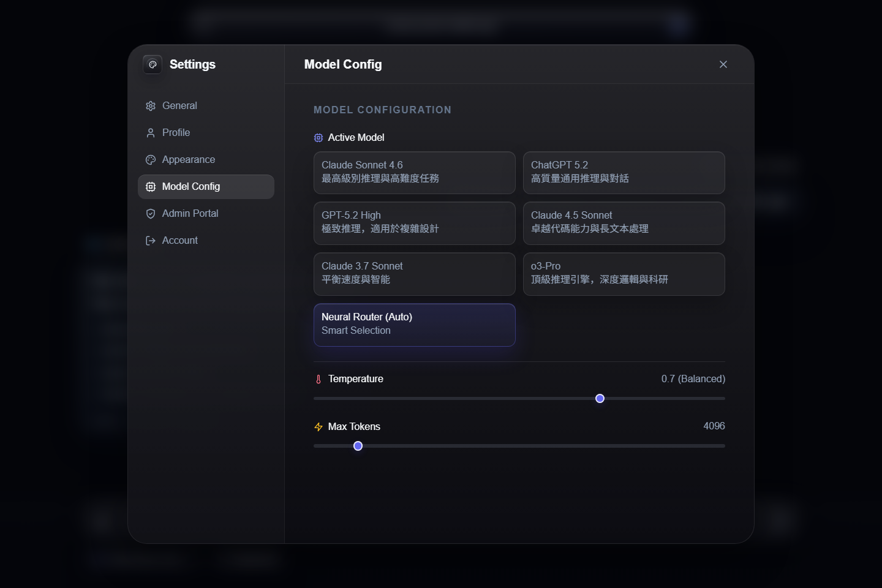
Task: Click the Temperature slider handle
Action: [x=600, y=399]
